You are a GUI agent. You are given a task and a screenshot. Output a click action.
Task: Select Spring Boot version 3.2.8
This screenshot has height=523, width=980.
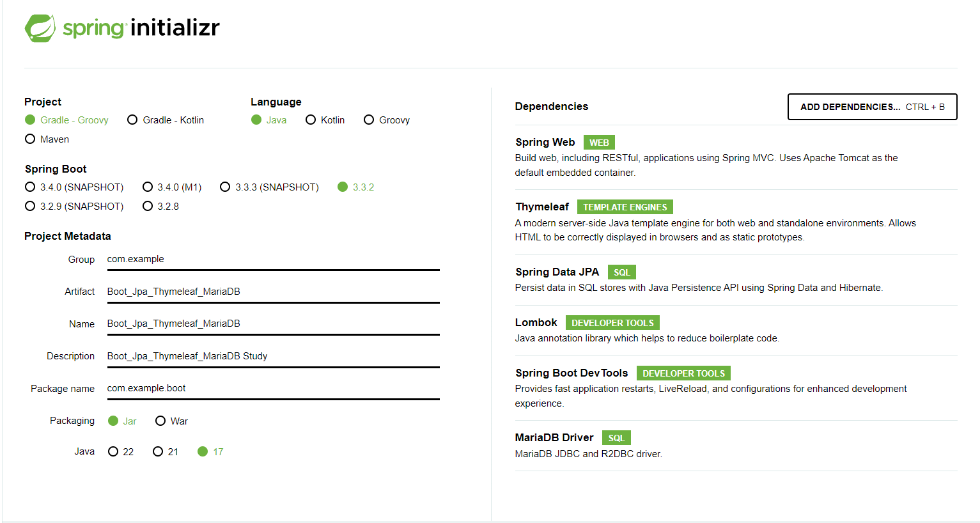160,206
